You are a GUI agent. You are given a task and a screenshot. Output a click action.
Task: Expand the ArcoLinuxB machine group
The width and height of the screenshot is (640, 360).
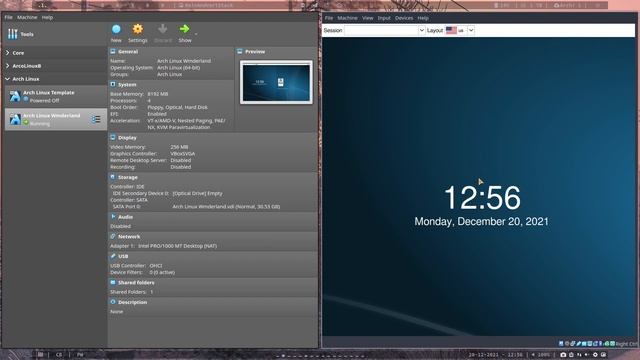click(7, 66)
